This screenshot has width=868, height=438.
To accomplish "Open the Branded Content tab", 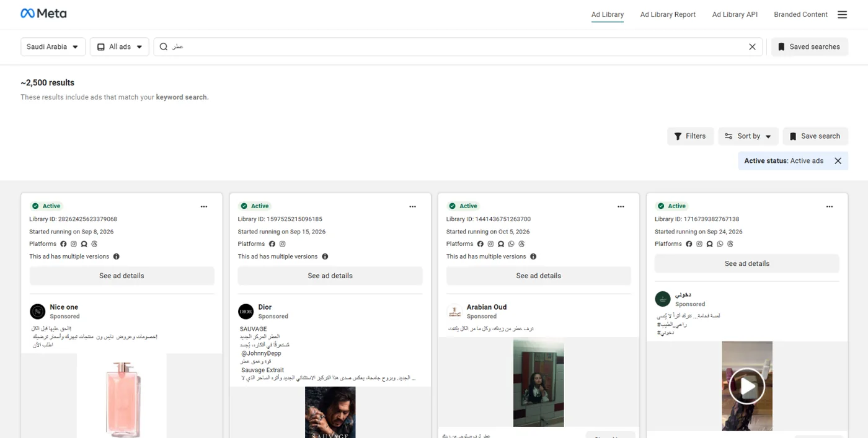I will 800,14.
